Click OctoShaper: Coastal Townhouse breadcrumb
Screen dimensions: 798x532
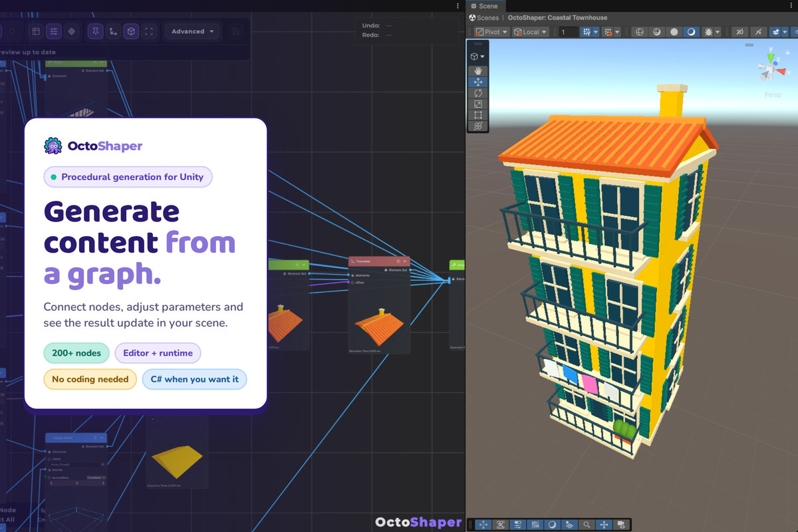coord(557,18)
